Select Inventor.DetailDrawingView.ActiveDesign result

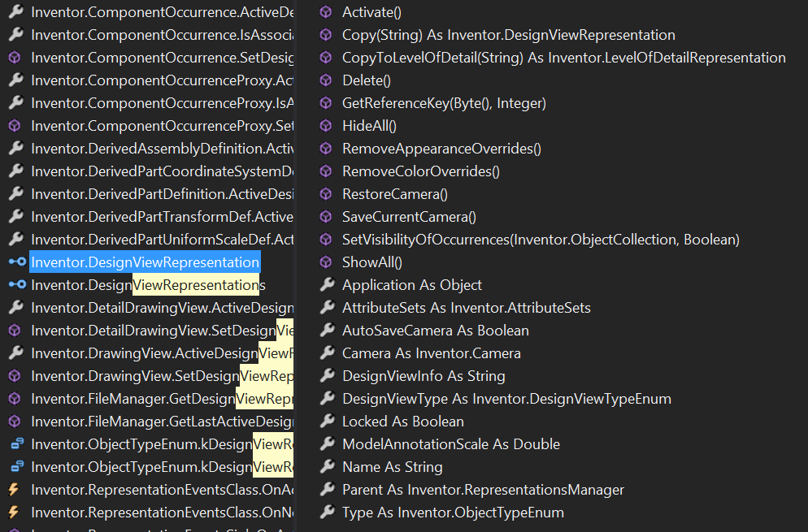(x=163, y=308)
